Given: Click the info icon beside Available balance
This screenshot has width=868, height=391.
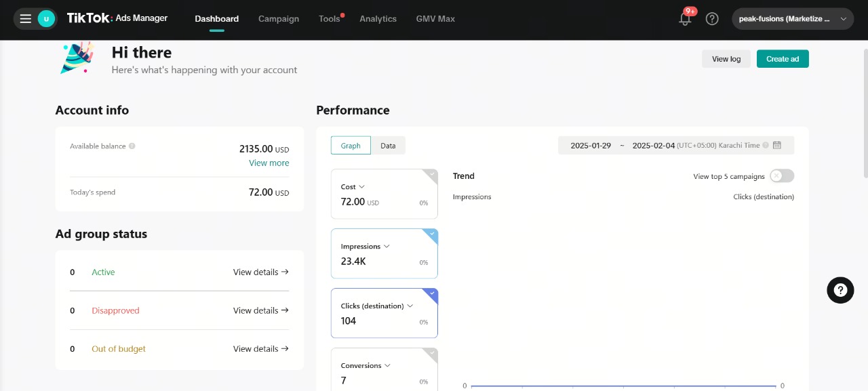Looking at the screenshot, I should tap(132, 146).
